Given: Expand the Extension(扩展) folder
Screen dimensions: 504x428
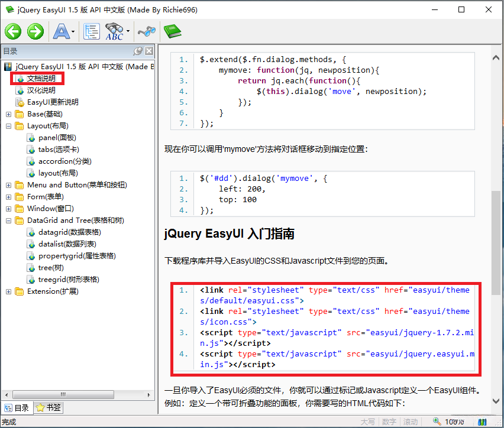Looking at the screenshot, I should tap(9, 292).
